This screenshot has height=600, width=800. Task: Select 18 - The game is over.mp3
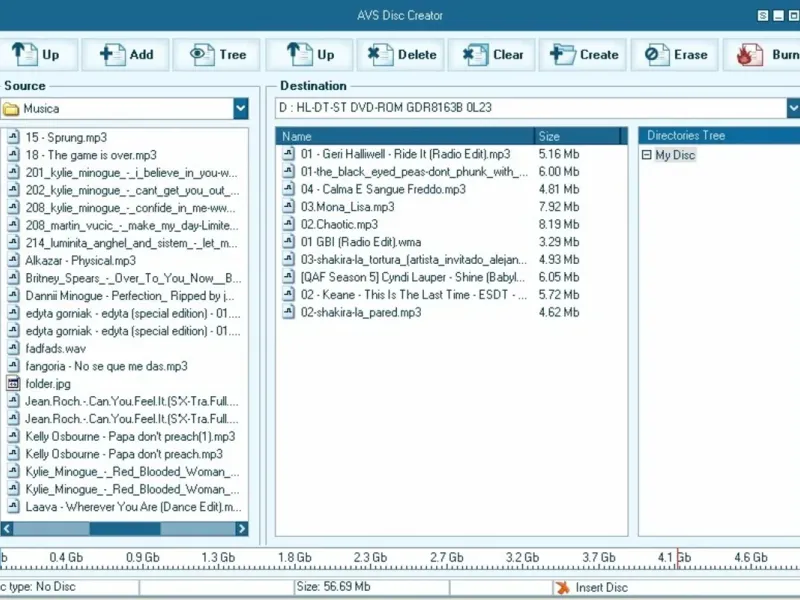91,155
